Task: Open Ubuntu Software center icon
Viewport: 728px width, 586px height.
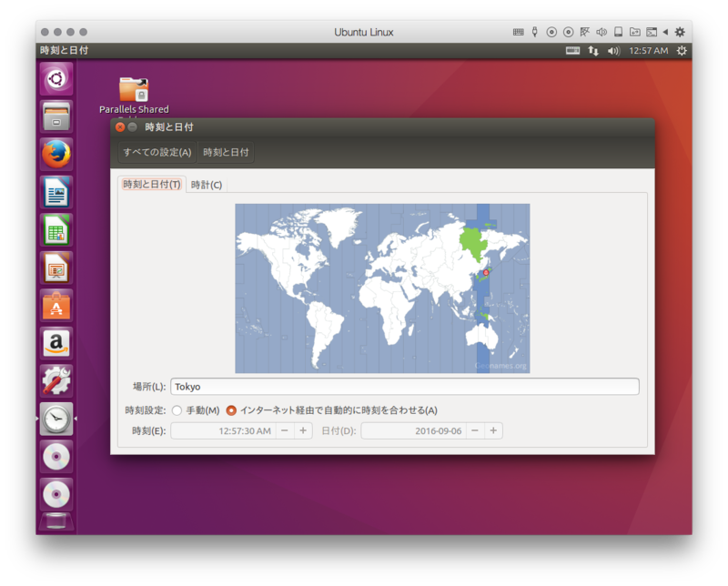Action: [56, 306]
